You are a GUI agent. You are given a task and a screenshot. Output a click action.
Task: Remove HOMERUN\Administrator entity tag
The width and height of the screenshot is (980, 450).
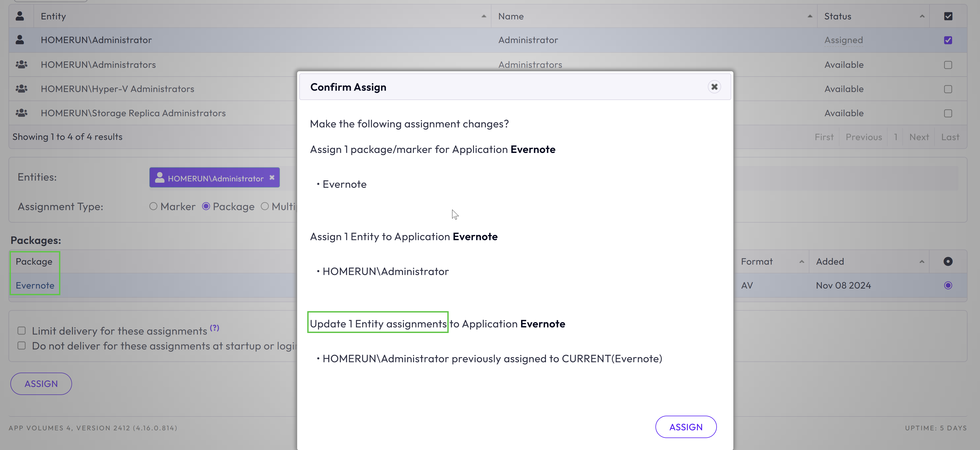click(x=272, y=177)
